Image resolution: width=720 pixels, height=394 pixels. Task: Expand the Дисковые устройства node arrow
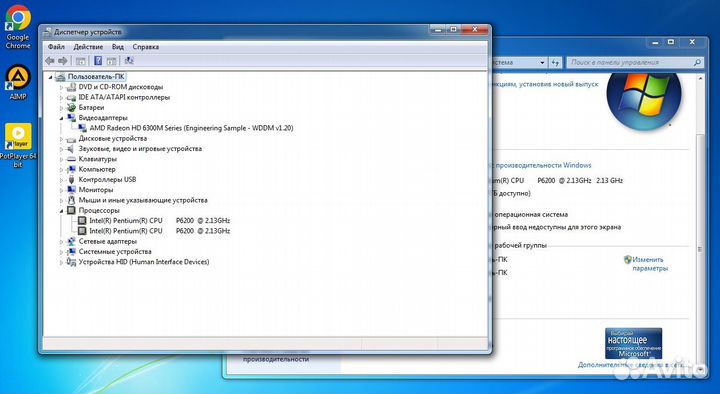(x=61, y=139)
